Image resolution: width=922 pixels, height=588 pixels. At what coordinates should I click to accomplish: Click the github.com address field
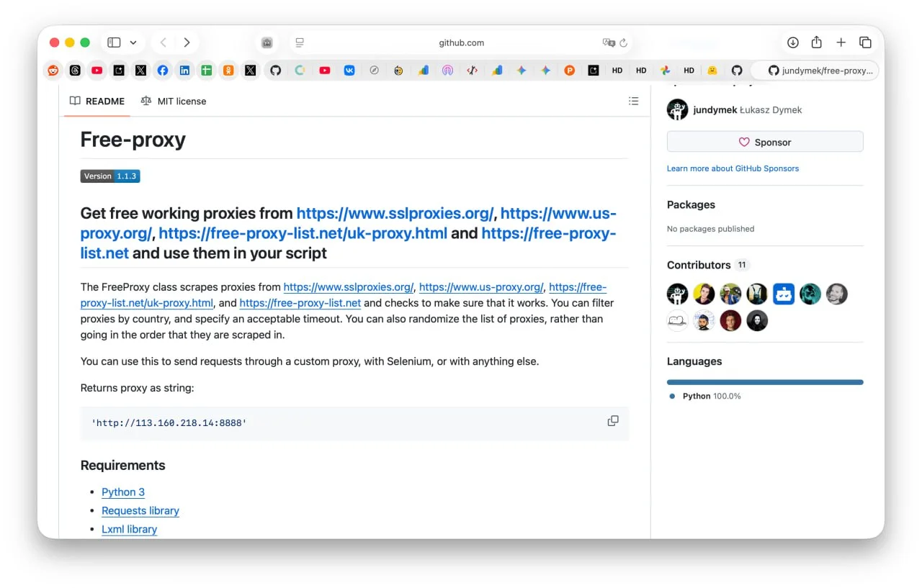point(461,43)
